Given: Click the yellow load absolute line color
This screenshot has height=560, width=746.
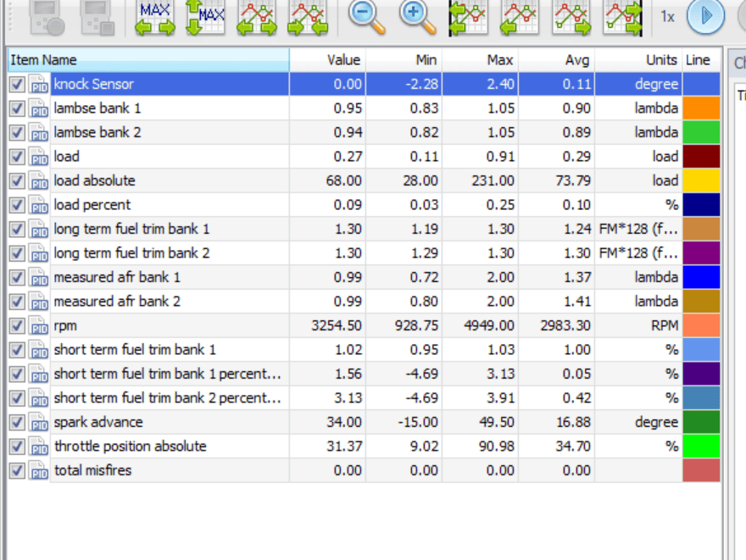Looking at the screenshot, I should pos(701,180).
